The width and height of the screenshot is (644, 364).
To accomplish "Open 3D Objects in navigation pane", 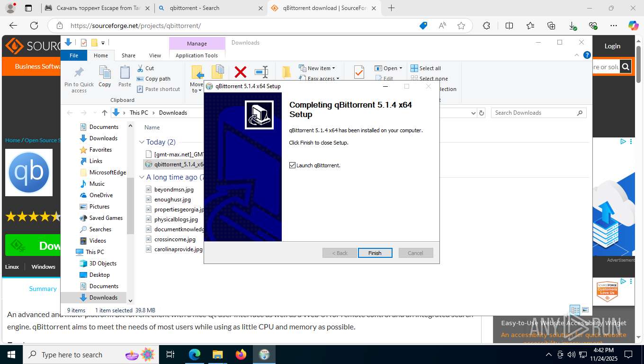I will 103,264.
